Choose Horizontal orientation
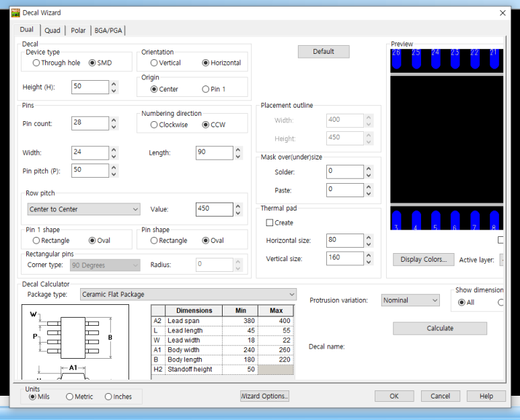The height and width of the screenshot is (420, 520). [221, 63]
